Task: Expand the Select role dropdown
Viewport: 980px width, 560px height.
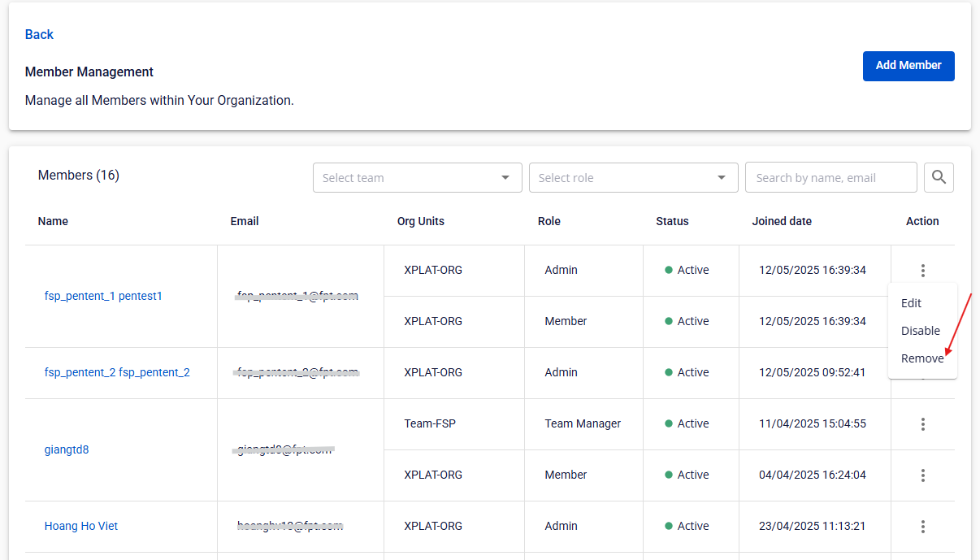Action: 634,178
